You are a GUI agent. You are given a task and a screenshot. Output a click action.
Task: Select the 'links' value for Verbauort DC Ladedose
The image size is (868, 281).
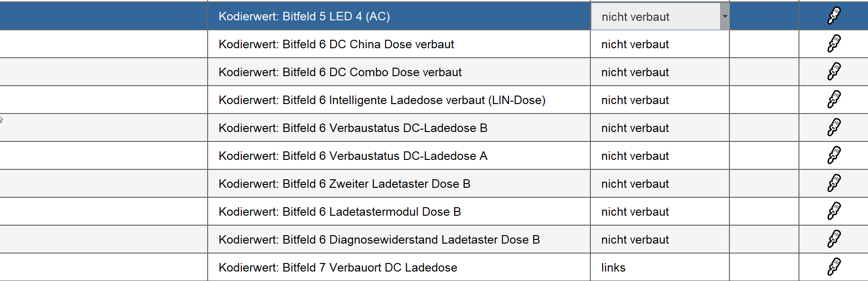click(x=614, y=268)
